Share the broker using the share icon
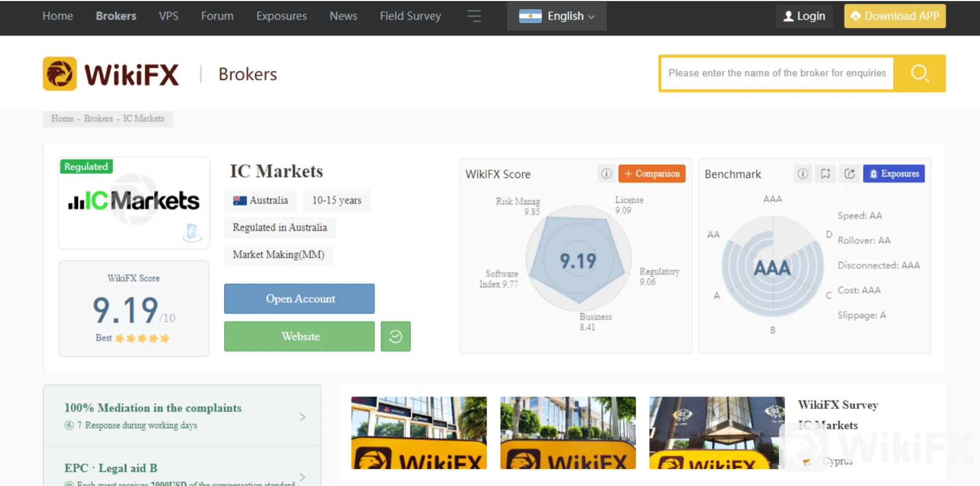 click(x=849, y=174)
